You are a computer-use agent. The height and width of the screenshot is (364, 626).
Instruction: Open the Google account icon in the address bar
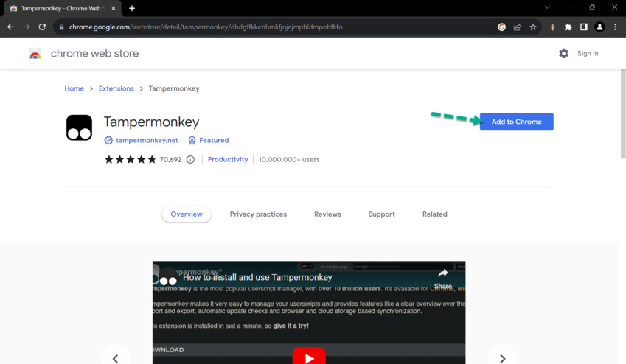(x=501, y=27)
